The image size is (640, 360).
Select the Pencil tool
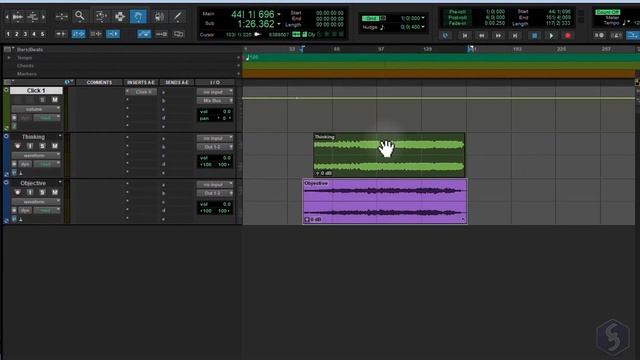(178, 16)
